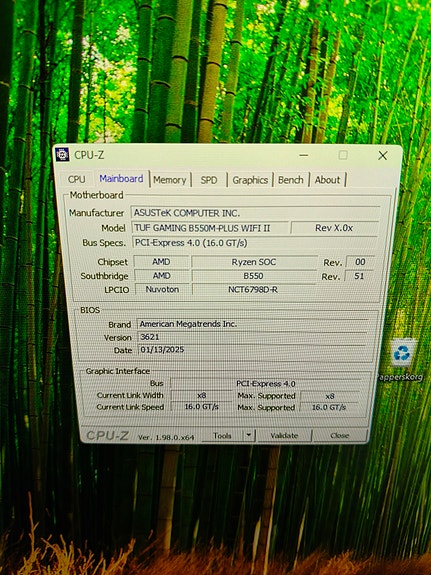This screenshot has height=575, width=431.
Task: Click chipset value Ryzen SOC
Action: [254, 262]
